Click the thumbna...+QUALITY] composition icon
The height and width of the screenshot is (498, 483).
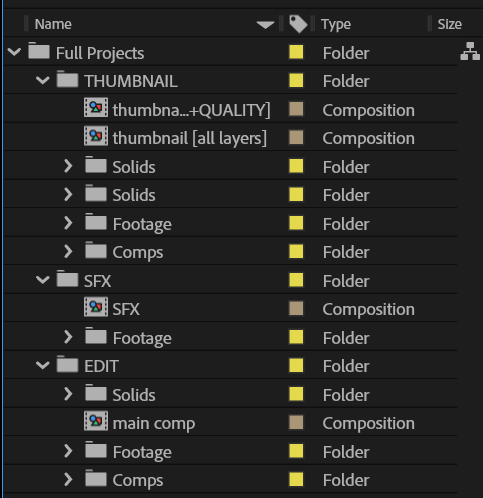pyautogui.click(x=96, y=107)
